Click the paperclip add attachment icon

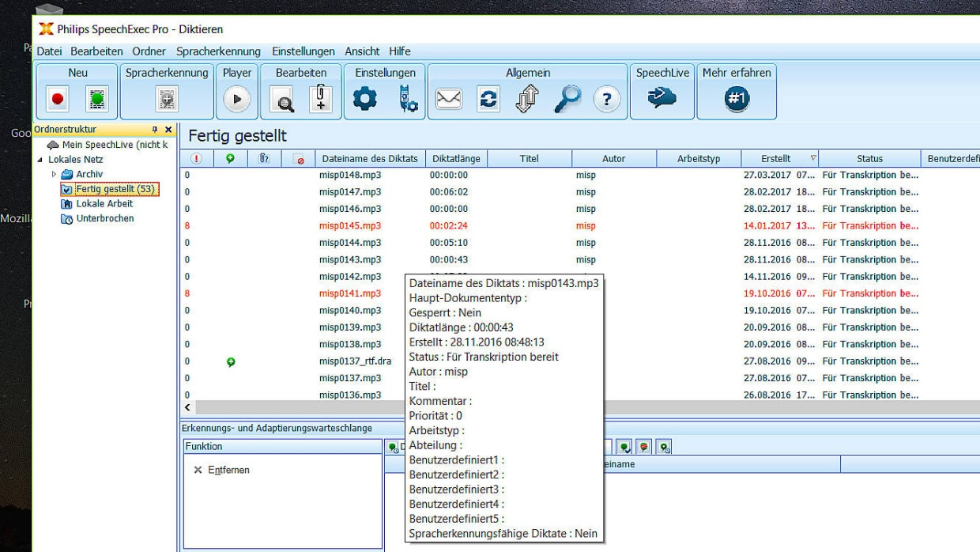(x=320, y=99)
